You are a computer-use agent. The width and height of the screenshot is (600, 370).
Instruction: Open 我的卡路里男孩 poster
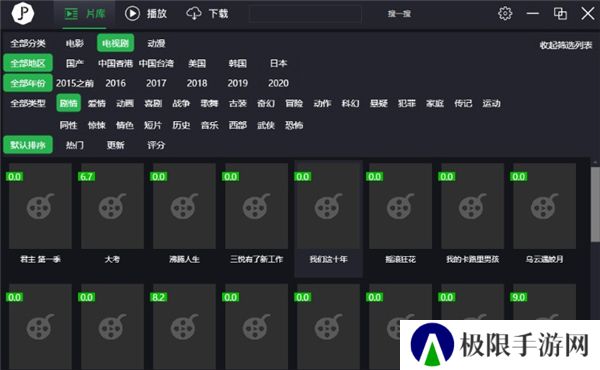pyautogui.click(x=473, y=206)
